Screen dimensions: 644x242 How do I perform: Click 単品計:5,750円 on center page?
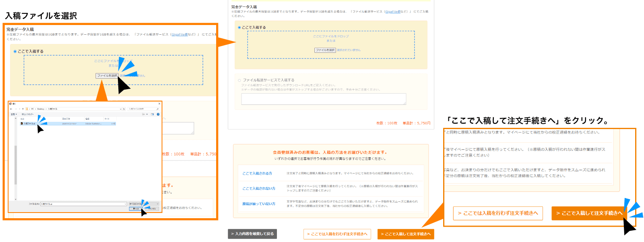(417, 123)
